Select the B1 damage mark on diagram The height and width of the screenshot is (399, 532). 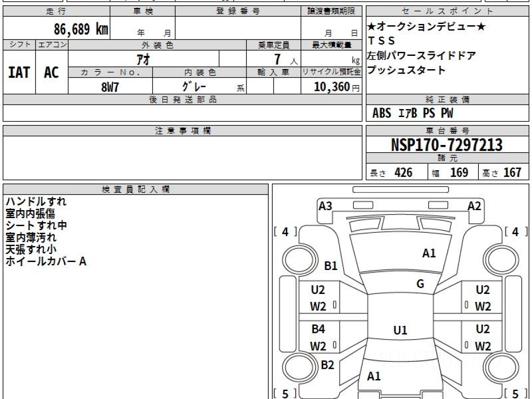[x=331, y=266]
